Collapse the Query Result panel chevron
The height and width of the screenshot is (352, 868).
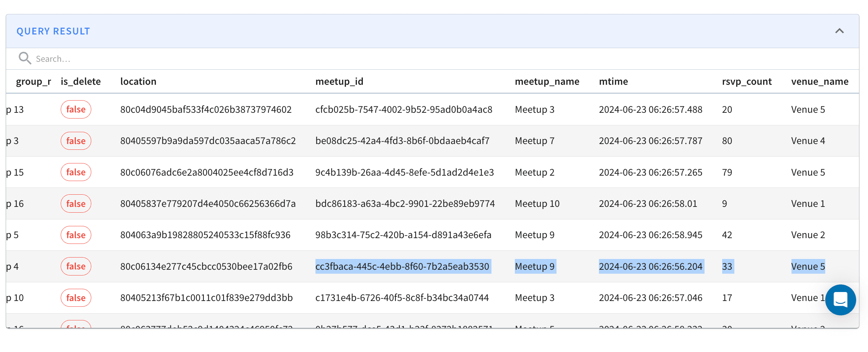[x=839, y=31]
